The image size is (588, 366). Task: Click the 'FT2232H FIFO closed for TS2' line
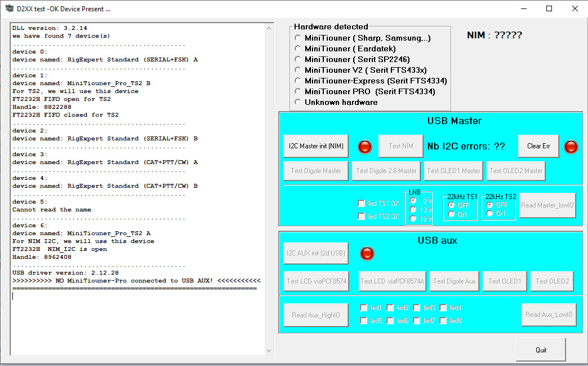tap(65, 115)
